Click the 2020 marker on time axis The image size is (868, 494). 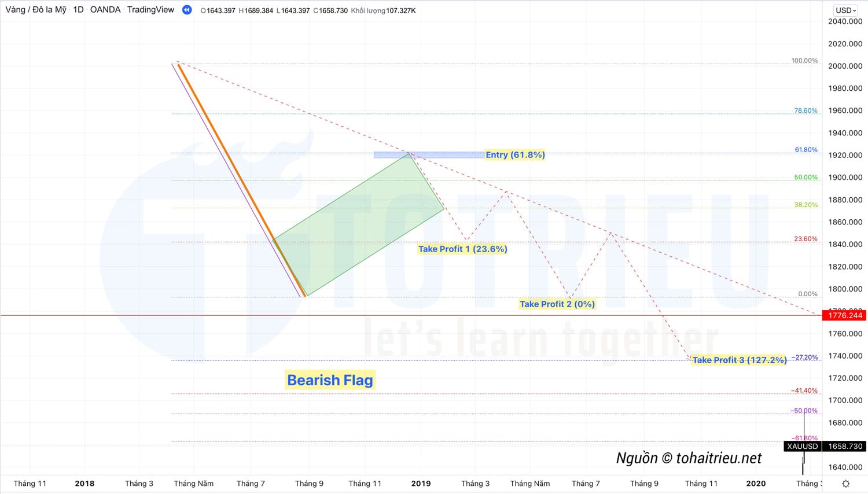coord(756,484)
